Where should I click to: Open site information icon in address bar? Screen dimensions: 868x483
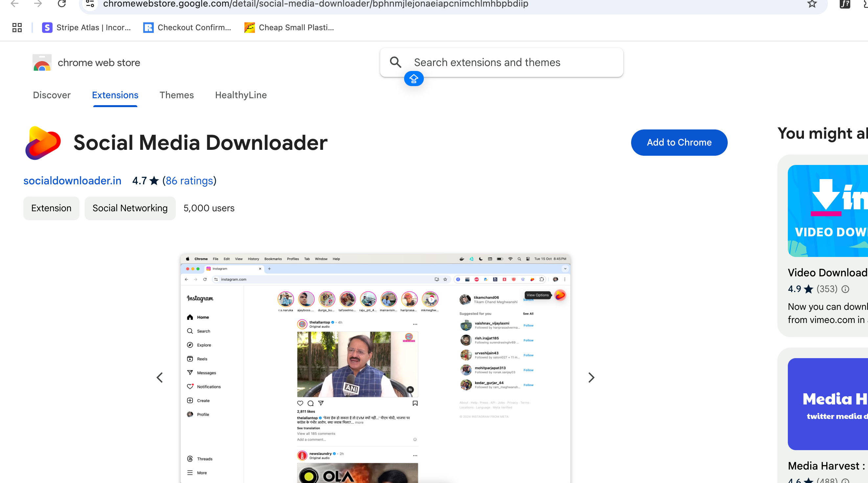(x=90, y=4)
